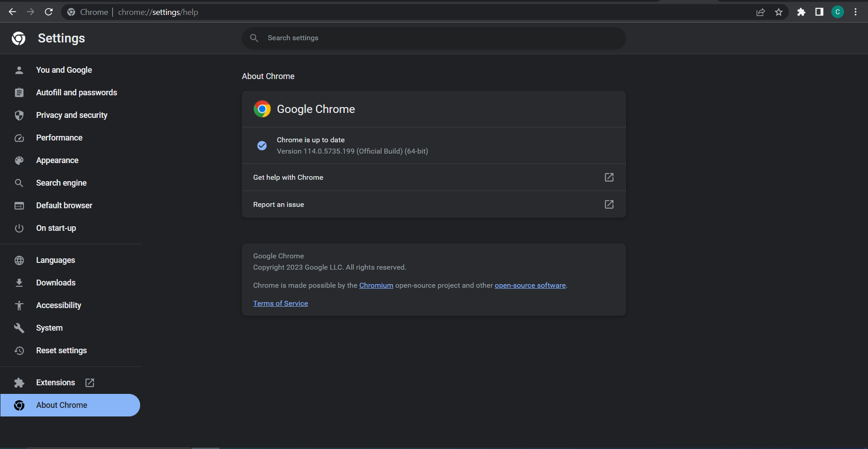The width and height of the screenshot is (868, 449).
Task: Open Extensions from the settings sidebar
Action: coord(56,383)
